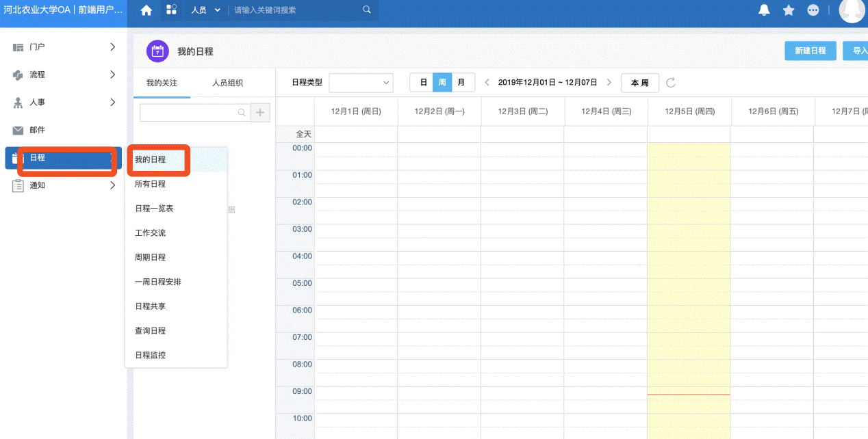Click the user avatar at top right
The height and width of the screenshot is (439, 868).
[x=852, y=10]
